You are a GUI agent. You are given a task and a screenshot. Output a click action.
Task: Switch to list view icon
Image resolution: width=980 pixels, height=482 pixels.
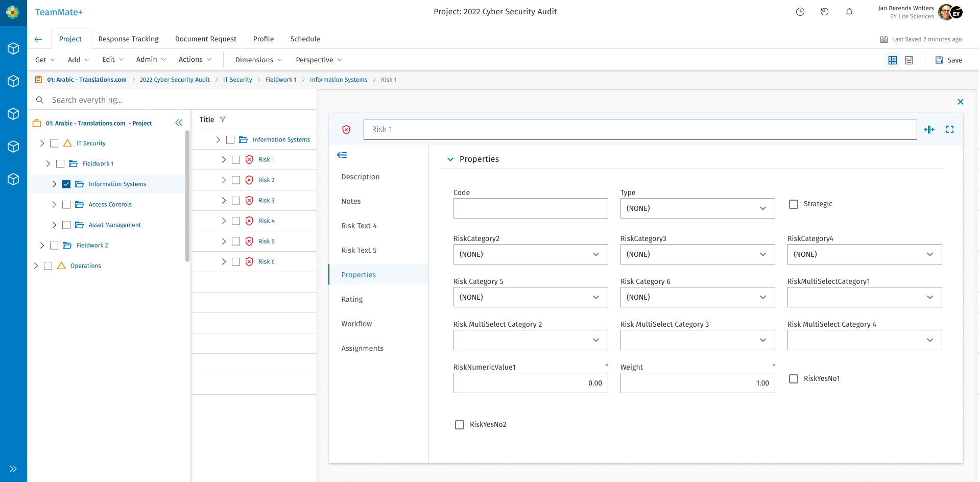click(909, 60)
